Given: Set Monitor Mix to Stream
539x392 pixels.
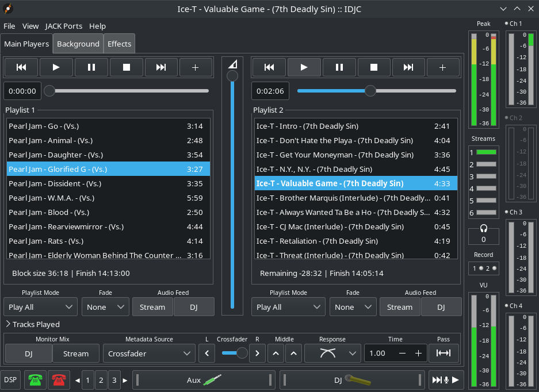Looking at the screenshot, I should point(76,353).
